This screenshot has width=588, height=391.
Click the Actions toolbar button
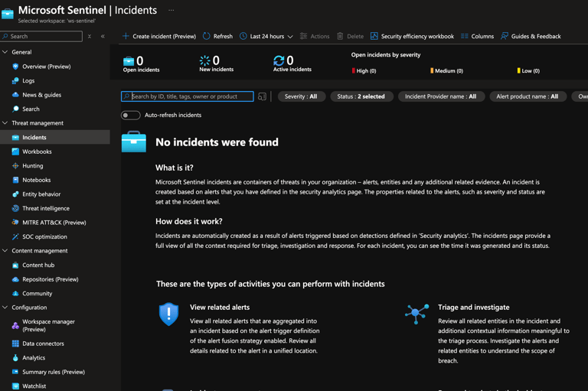click(x=315, y=37)
